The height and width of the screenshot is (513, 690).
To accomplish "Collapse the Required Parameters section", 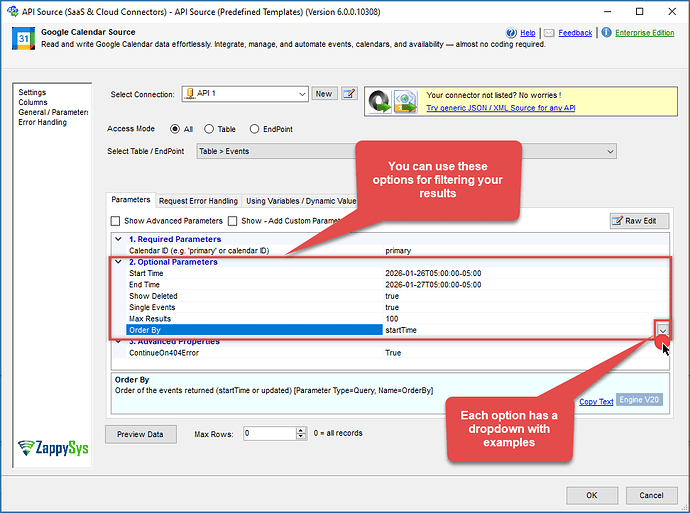I will coord(118,240).
